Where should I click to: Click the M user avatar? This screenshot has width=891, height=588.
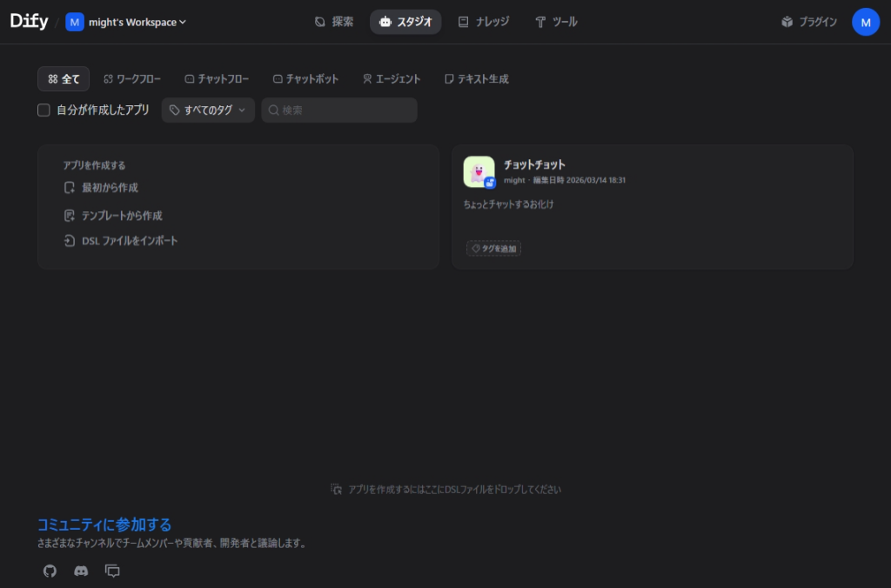pyautogui.click(x=865, y=22)
